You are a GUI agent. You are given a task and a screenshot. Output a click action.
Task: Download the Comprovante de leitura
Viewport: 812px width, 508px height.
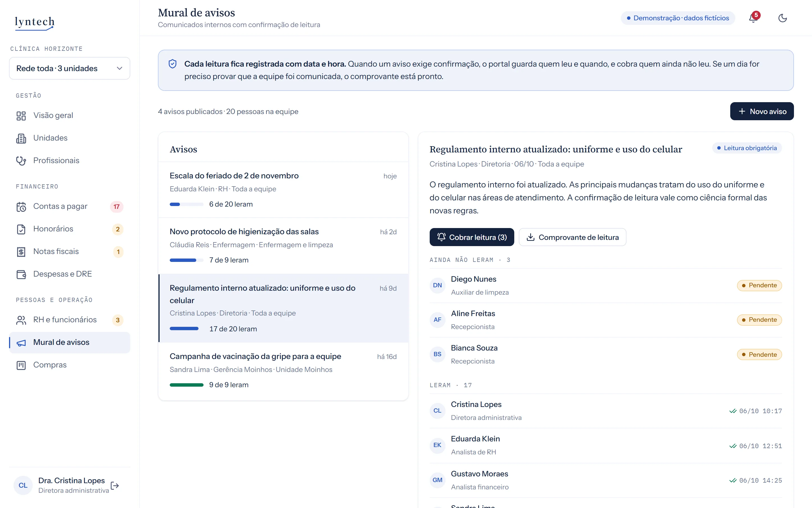pos(572,237)
